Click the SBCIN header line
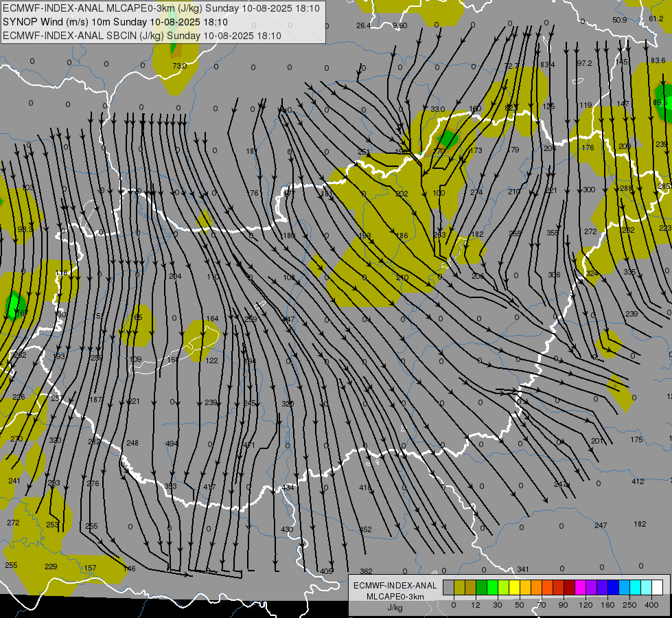 [x=142, y=36]
